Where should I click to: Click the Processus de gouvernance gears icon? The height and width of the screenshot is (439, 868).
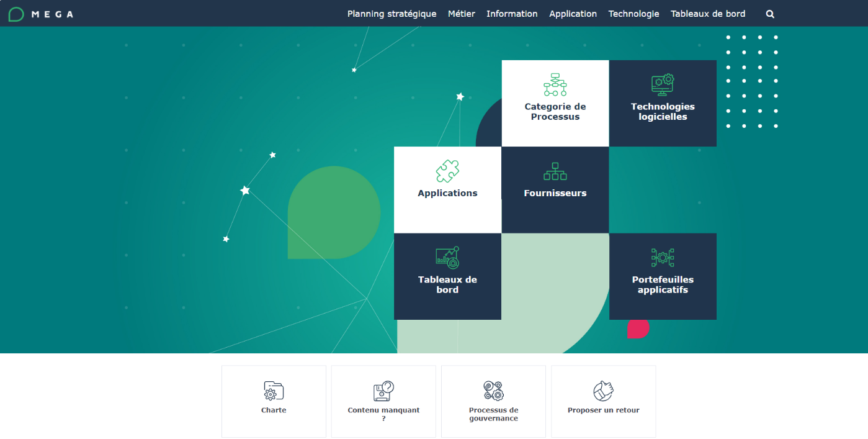click(493, 391)
